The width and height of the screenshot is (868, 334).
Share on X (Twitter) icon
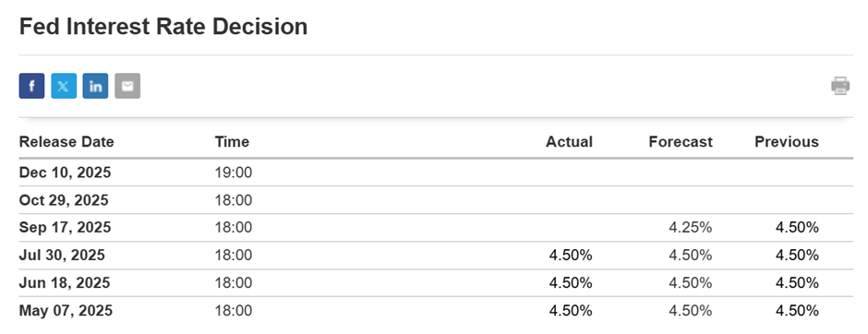point(64,86)
